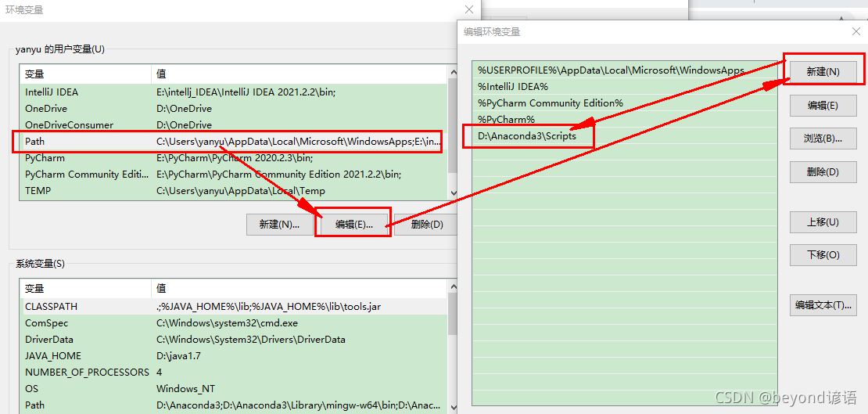Click 新建(N) button in edit environment variable dialog
This screenshot has height=414, width=868.
click(x=823, y=72)
